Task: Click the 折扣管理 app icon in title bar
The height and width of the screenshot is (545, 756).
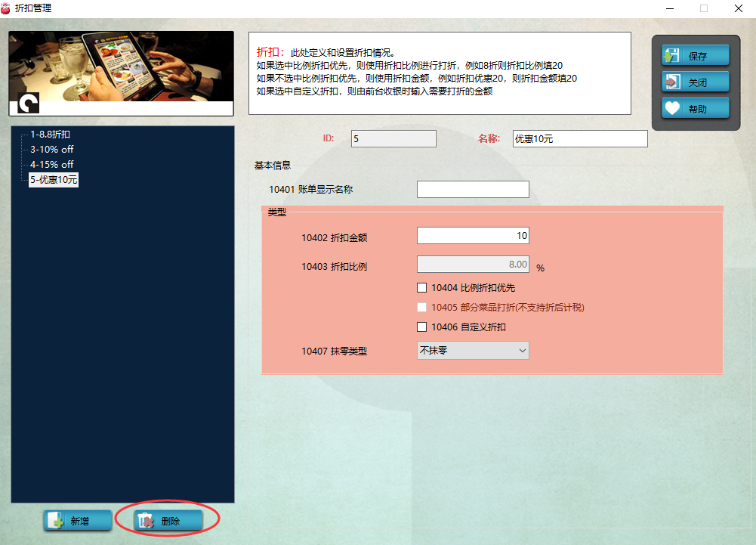Action: pyautogui.click(x=5, y=8)
